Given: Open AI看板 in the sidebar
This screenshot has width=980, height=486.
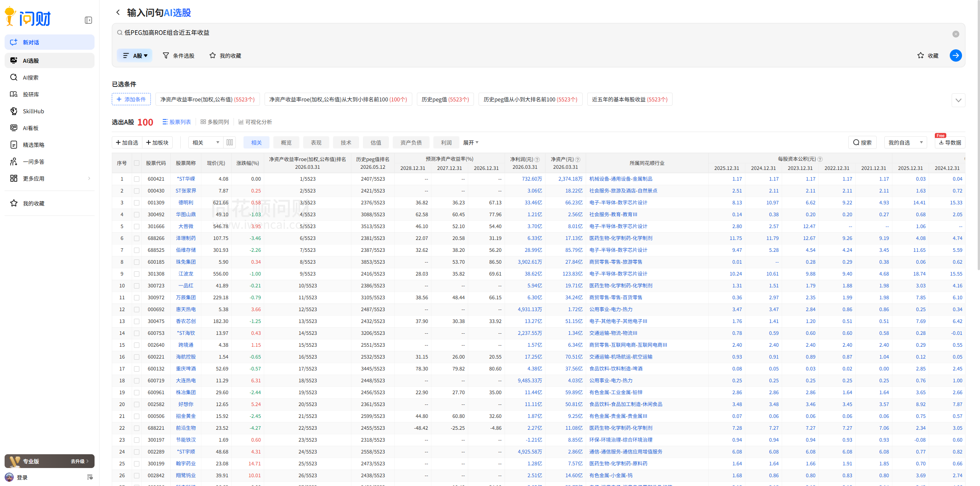Looking at the screenshot, I should pos(49,128).
